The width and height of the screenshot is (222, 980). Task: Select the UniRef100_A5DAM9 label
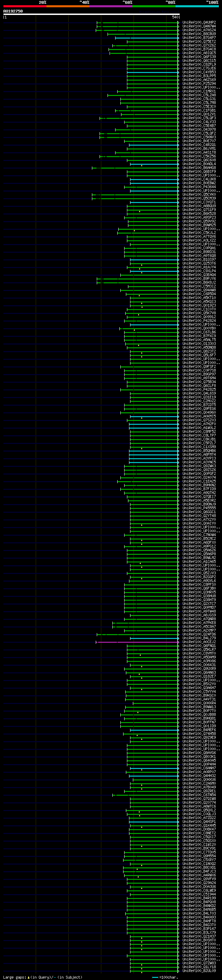click(199, 657)
